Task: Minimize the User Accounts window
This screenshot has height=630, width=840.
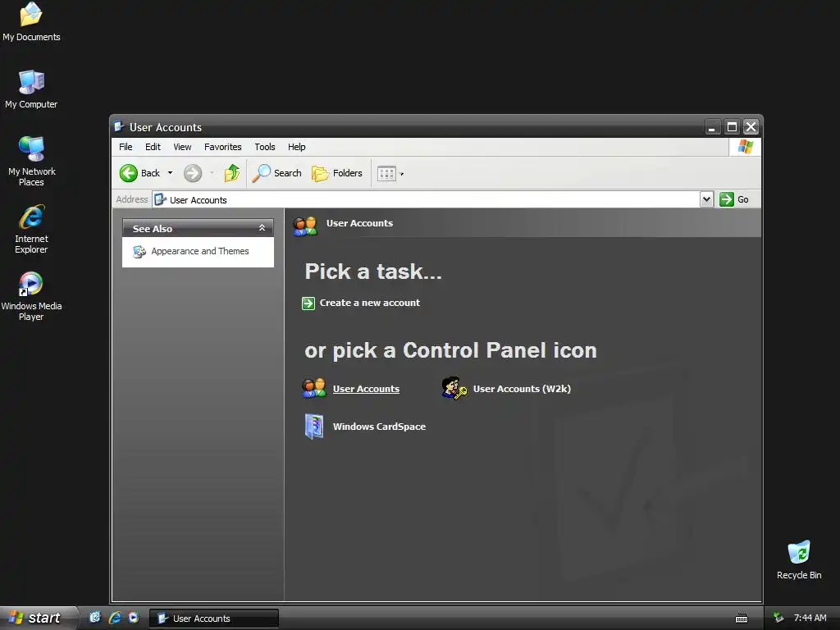Action: [x=712, y=127]
